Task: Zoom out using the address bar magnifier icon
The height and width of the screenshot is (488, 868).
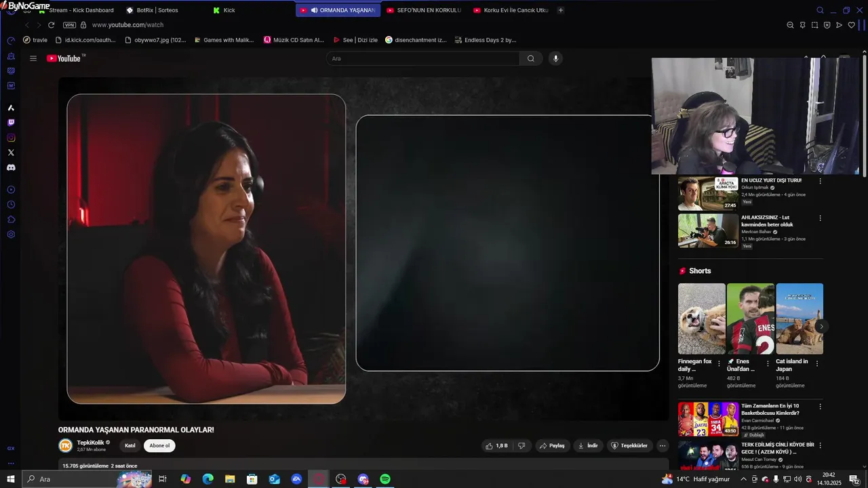Action: pos(790,25)
